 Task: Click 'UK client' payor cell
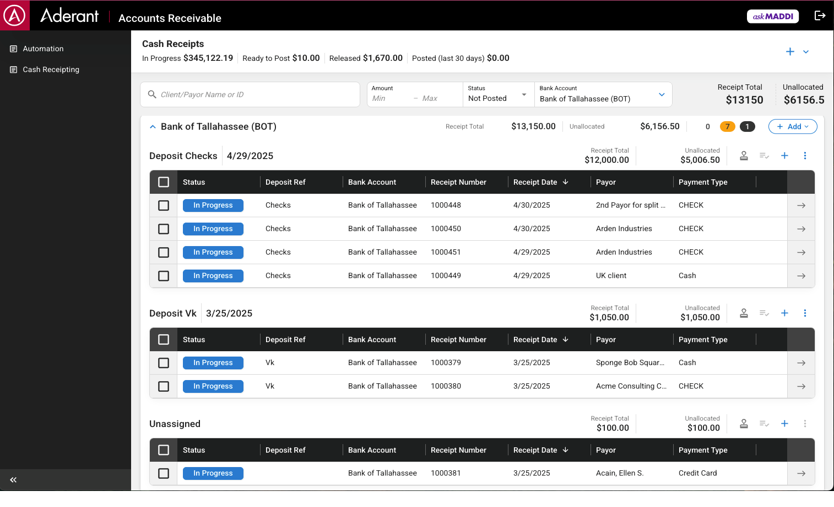[x=611, y=276]
